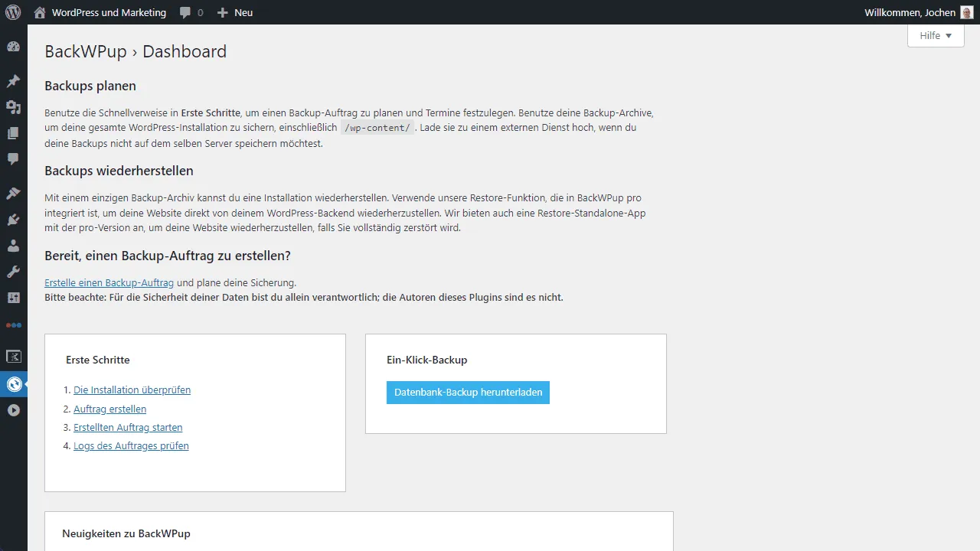
Task: Open the boxed K icon in sidebar
Action: pos(13,356)
